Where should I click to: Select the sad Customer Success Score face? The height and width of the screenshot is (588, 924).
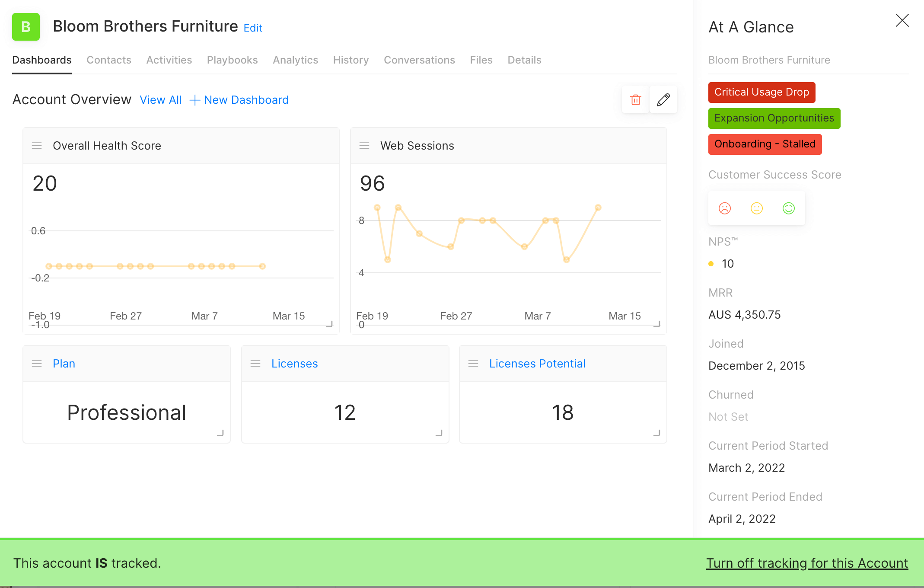(x=724, y=208)
